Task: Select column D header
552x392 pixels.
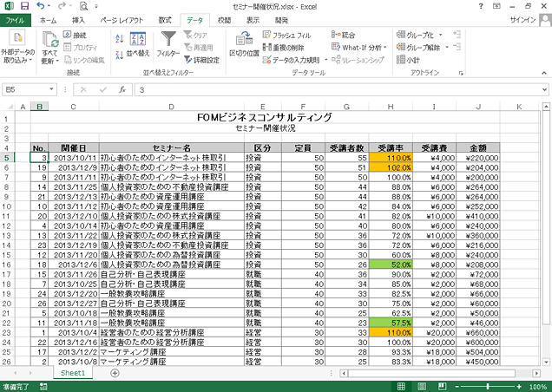Action: coord(172,107)
